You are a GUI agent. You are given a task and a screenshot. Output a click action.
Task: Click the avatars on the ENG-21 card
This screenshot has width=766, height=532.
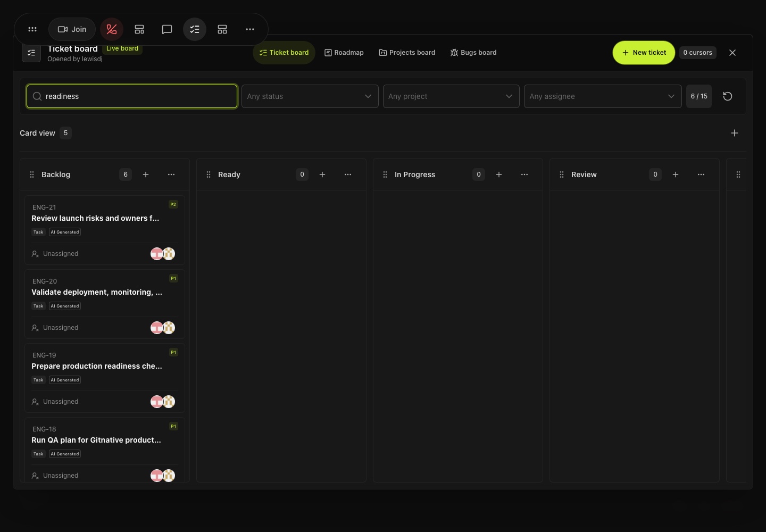point(163,254)
